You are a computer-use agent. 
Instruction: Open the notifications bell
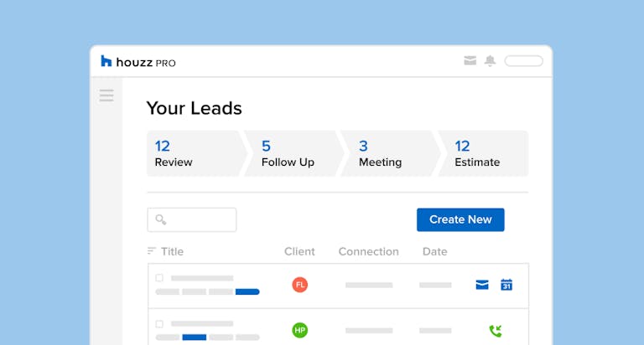tap(490, 61)
